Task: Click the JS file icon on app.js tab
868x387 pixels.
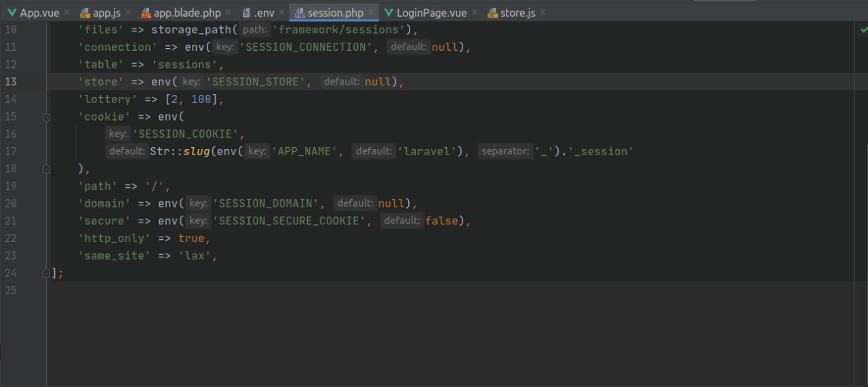Action: 85,13
